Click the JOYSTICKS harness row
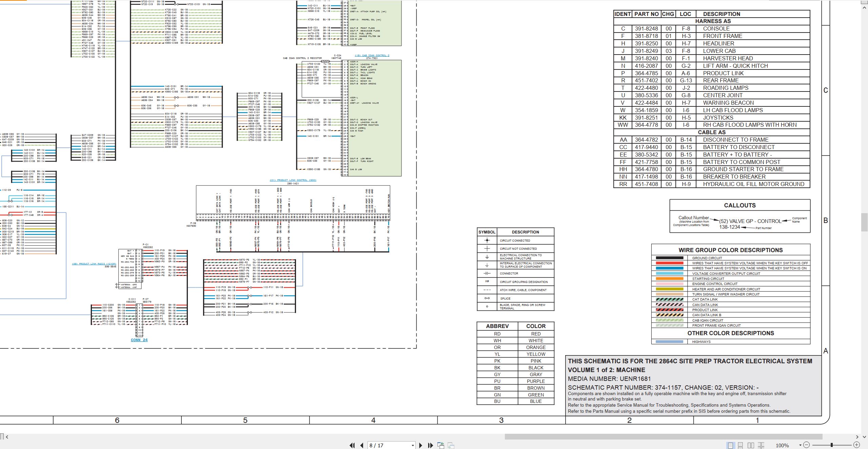The image size is (868, 449). click(x=711, y=118)
